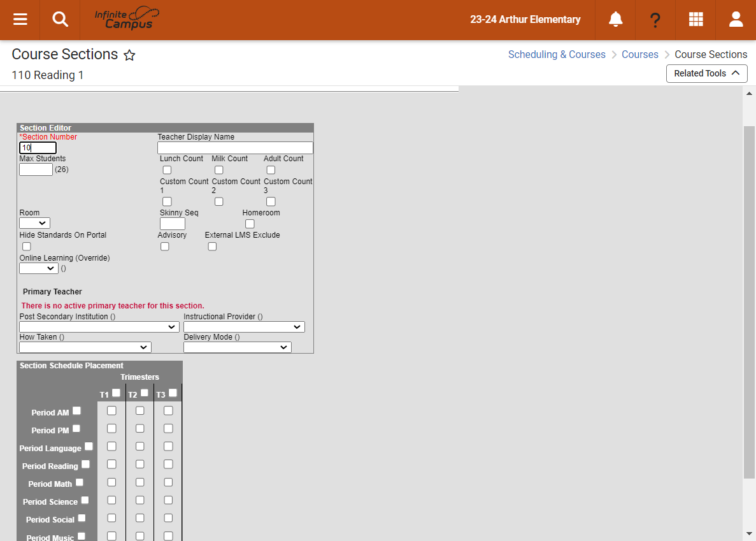Open the How Taken dropdown
The height and width of the screenshot is (541, 756).
point(85,347)
